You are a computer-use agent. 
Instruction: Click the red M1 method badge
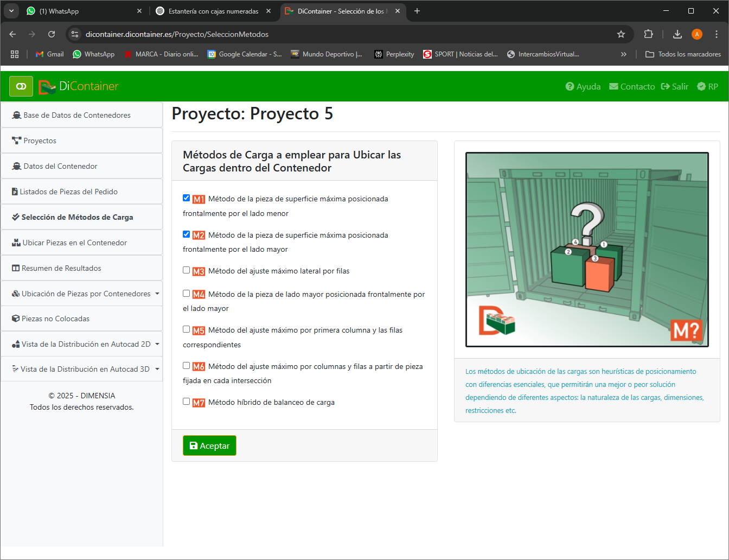199,199
